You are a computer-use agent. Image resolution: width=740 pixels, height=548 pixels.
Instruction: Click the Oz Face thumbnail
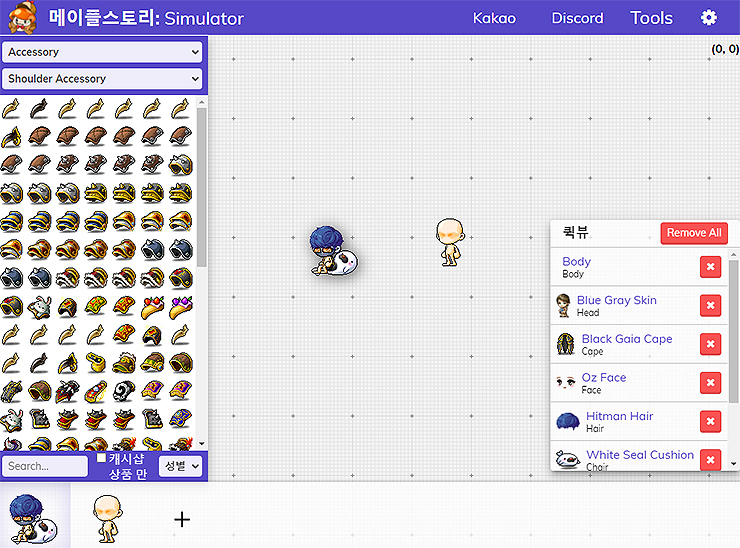[565, 381]
